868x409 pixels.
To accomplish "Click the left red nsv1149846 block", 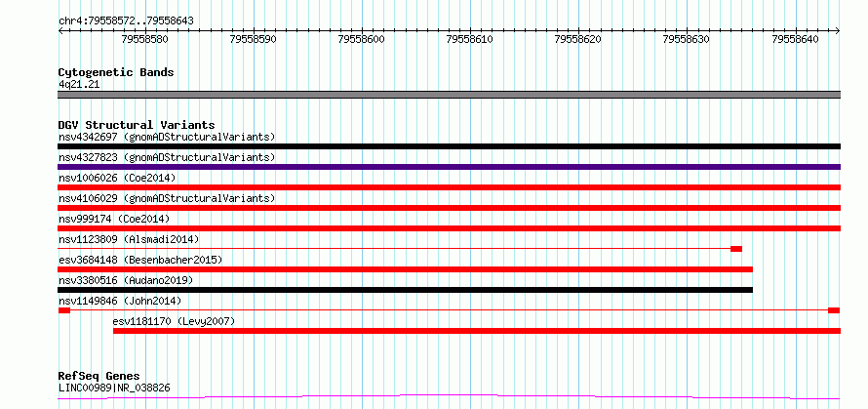I will tap(64, 310).
